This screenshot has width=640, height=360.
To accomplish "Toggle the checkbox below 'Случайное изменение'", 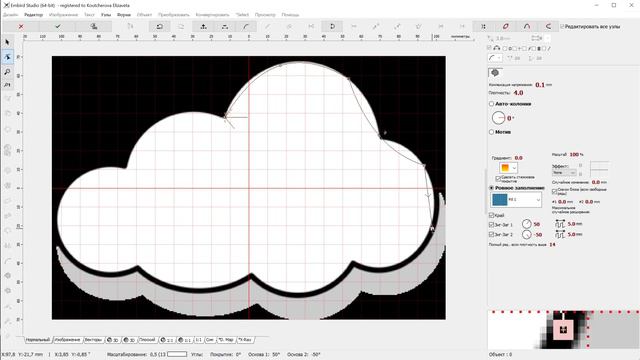I will click(x=554, y=191).
